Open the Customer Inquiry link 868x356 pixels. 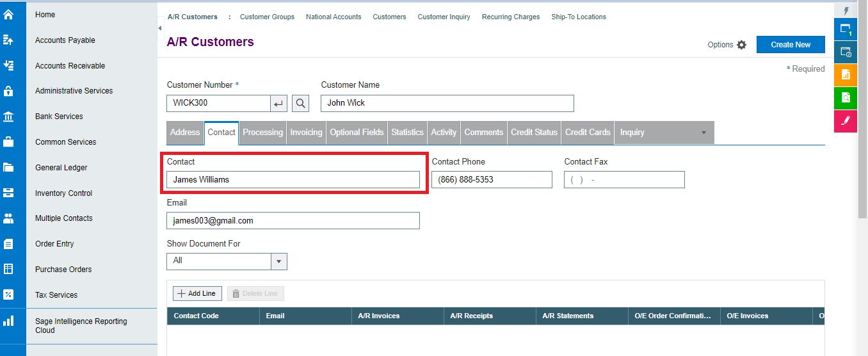click(444, 17)
